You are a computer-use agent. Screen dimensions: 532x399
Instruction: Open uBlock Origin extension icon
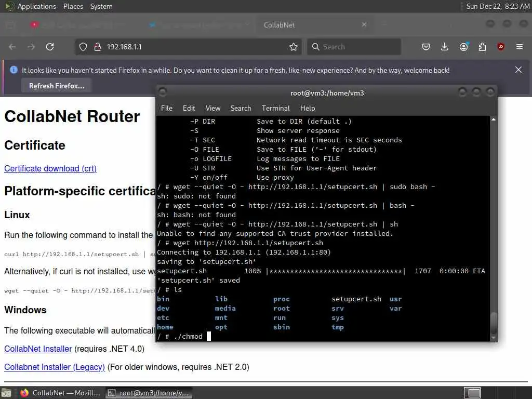coord(501,47)
